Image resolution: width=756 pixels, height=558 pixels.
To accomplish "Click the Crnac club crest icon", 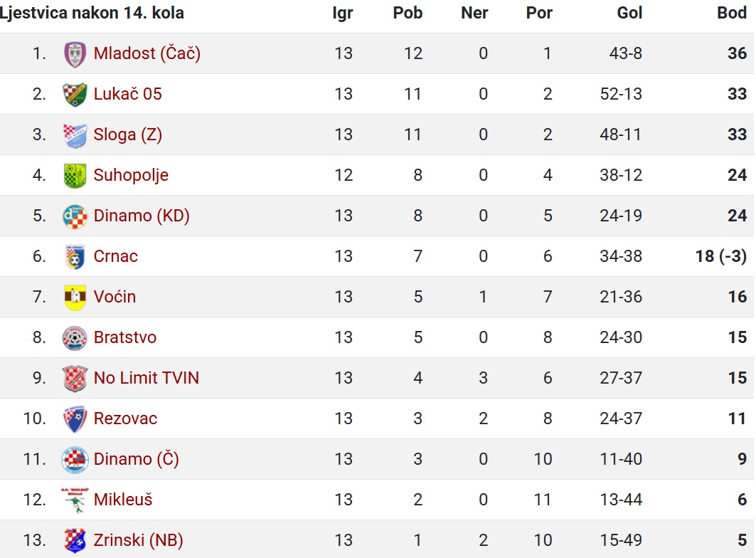I will pos(75,256).
